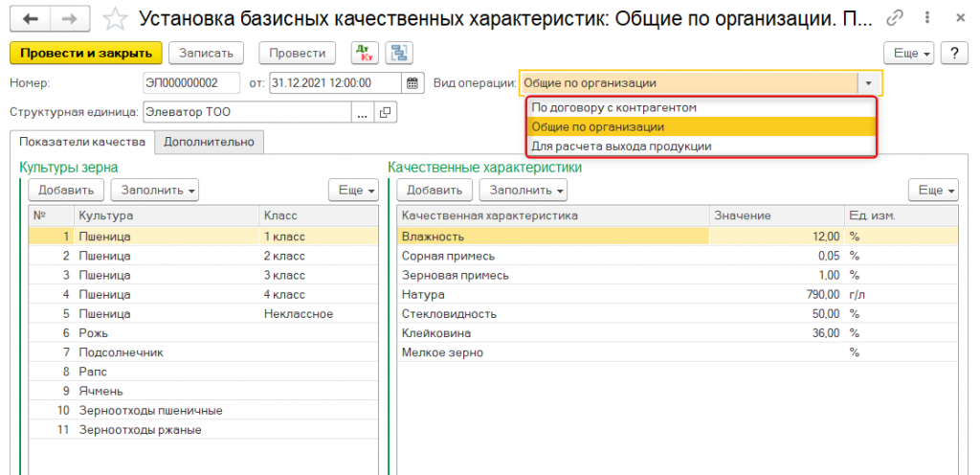
Task: Expand the top-right Еще menu
Action: coord(908,54)
